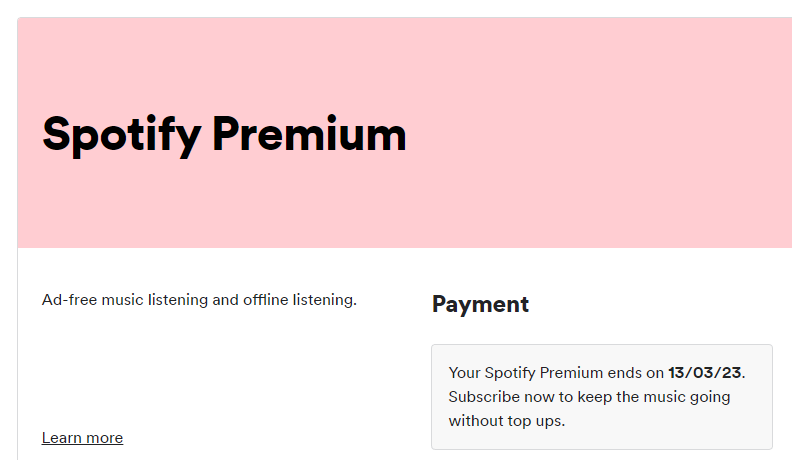
Task: Click the pink banner background
Action: coord(600,130)
